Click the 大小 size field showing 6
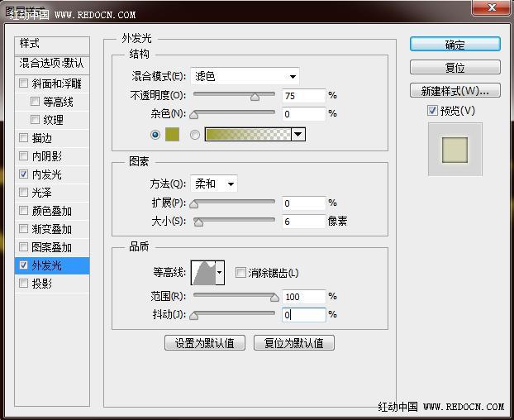This screenshot has height=420, width=514. [x=304, y=222]
